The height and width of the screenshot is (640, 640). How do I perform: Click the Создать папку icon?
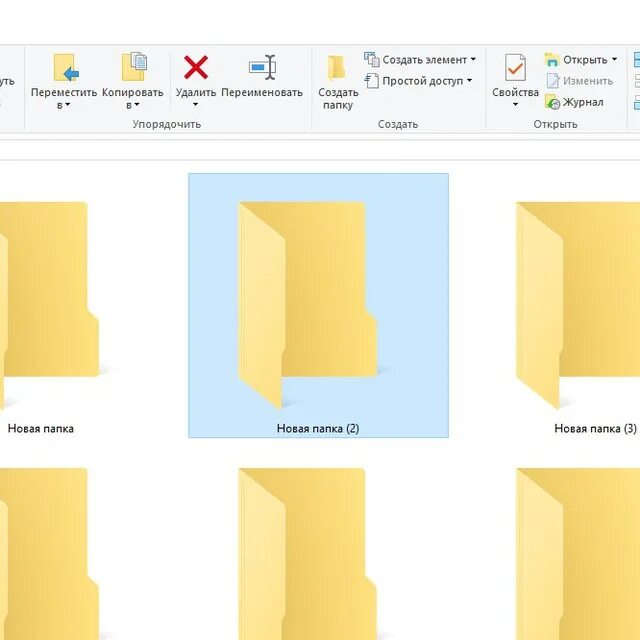point(337,68)
